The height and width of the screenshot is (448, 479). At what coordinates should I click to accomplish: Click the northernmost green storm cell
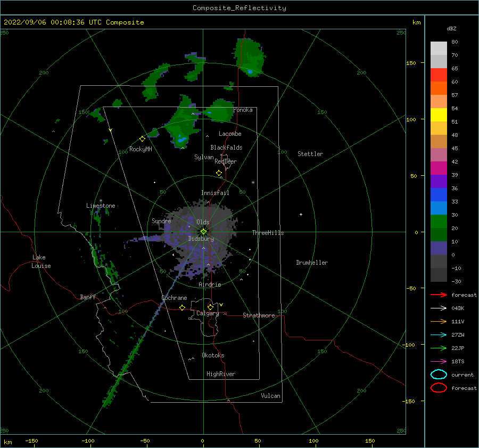click(250, 57)
